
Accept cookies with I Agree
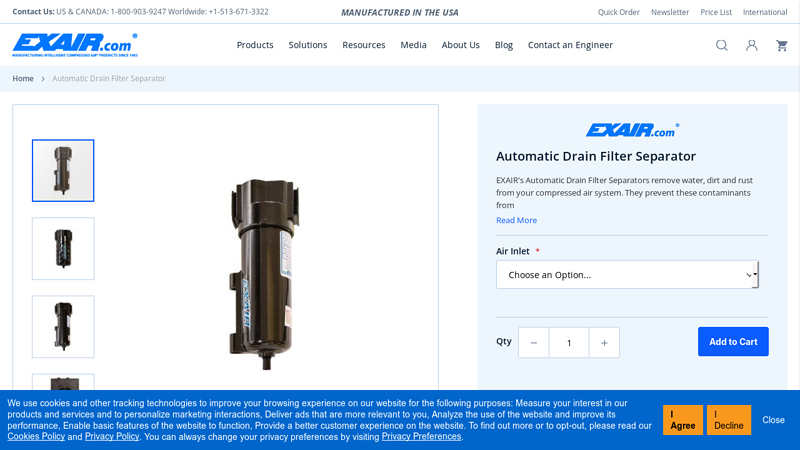pyautogui.click(x=683, y=420)
